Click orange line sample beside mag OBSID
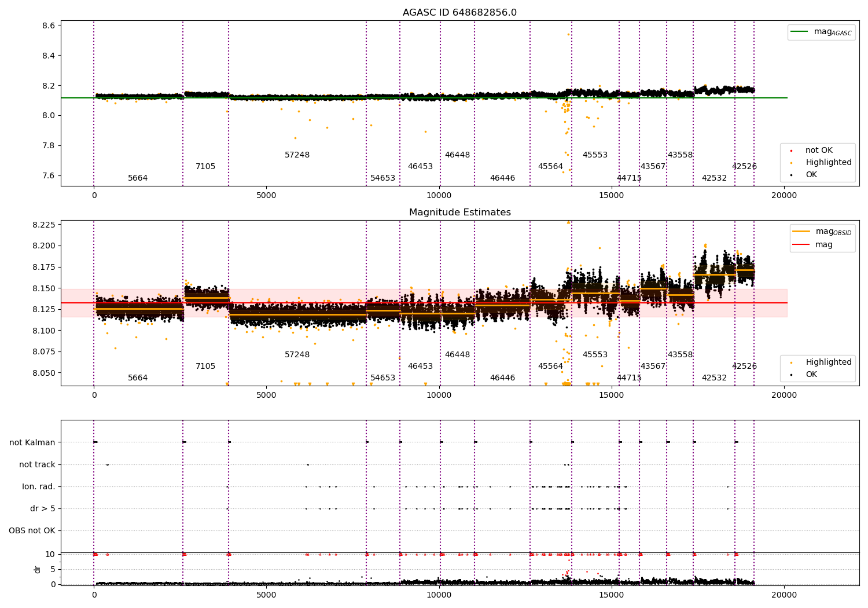Screen dimensions: 868x608 pyautogui.click(x=801, y=232)
